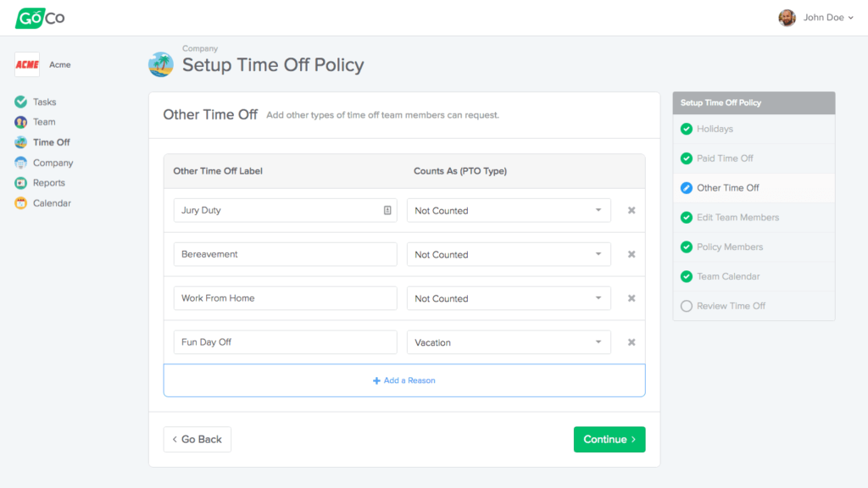Select the Review Time Off radio circle
This screenshot has width=868, height=488.
[x=686, y=306]
